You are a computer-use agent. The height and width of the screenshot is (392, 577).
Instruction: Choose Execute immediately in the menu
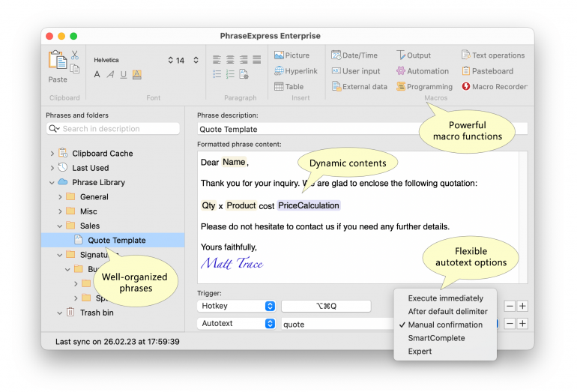(x=445, y=298)
